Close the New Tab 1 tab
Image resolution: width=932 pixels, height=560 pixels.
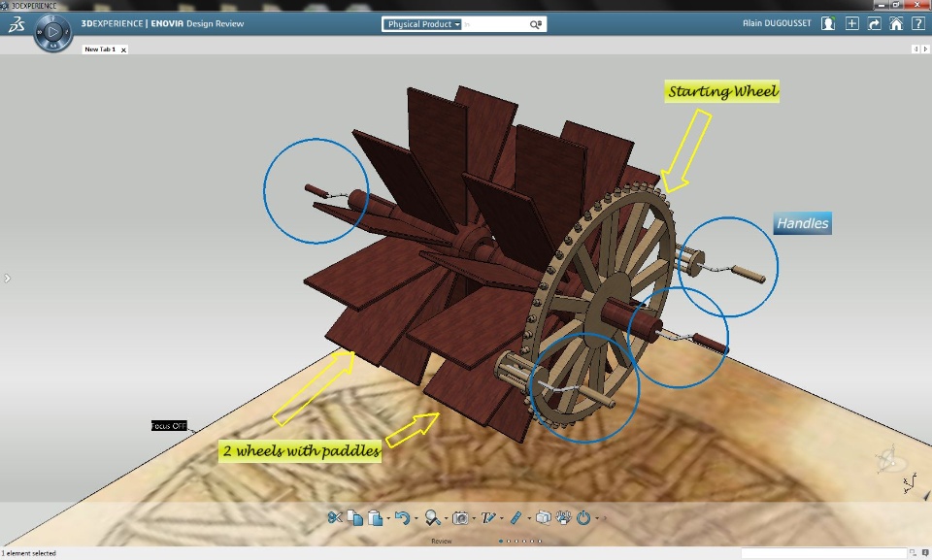123,49
